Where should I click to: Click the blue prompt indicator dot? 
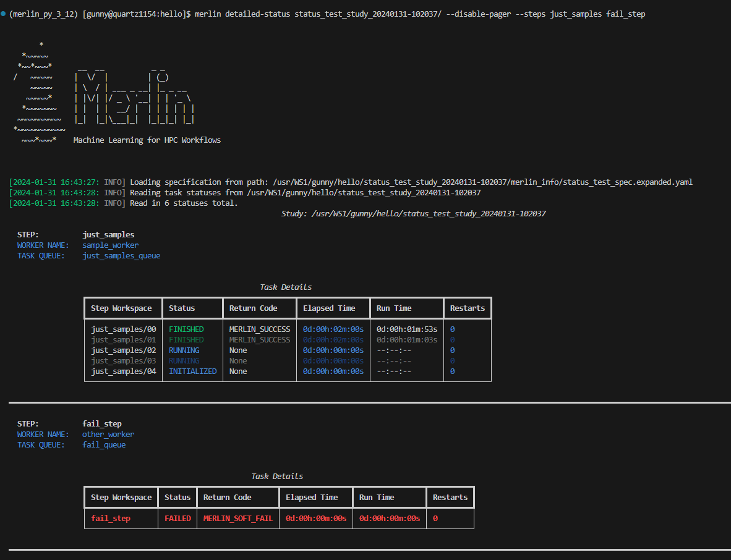pos(3,14)
